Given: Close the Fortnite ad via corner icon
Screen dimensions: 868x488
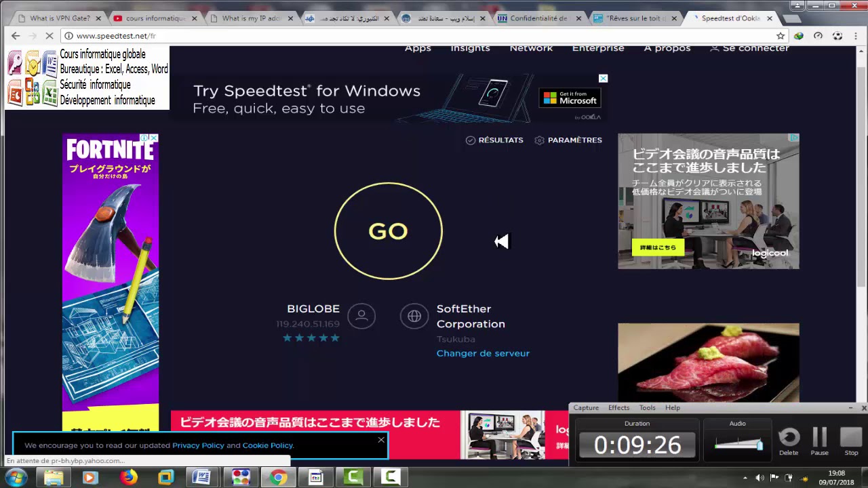Looking at the screenshot, I should pyautogui.click(x=154, y=138).
